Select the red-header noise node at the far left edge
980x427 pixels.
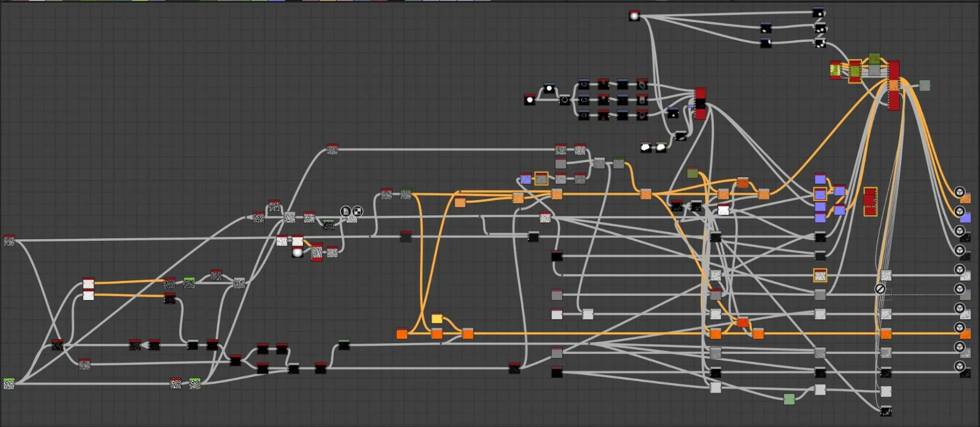point(9,240)
